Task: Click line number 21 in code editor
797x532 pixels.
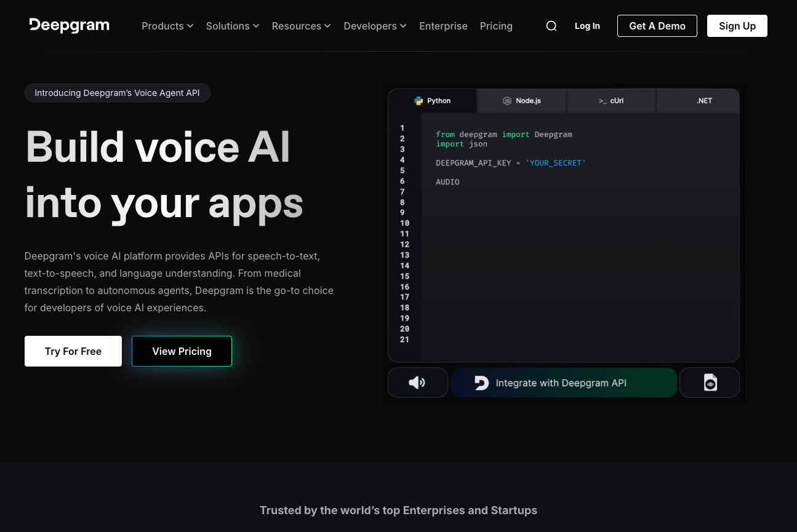Action: 404,339
